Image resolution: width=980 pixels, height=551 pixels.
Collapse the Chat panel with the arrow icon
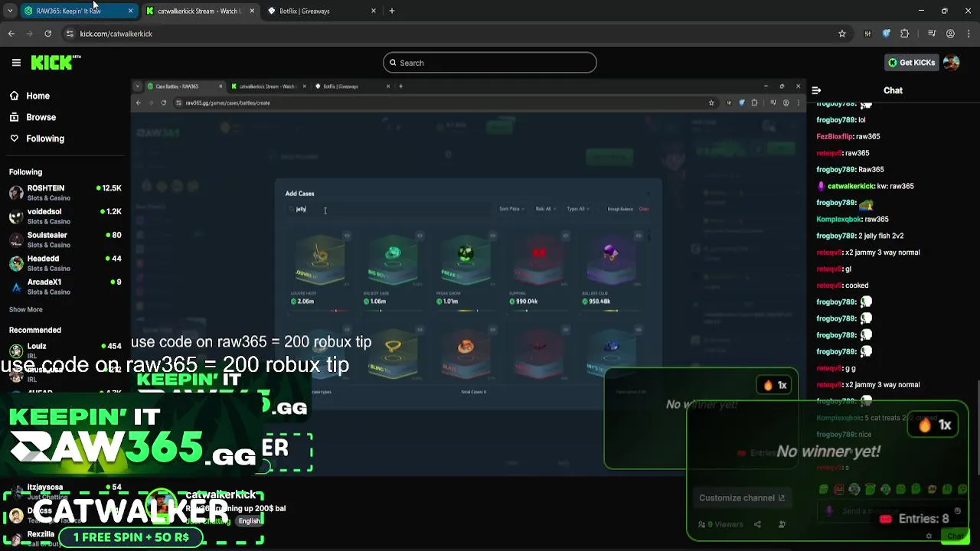tap(816, 90)
